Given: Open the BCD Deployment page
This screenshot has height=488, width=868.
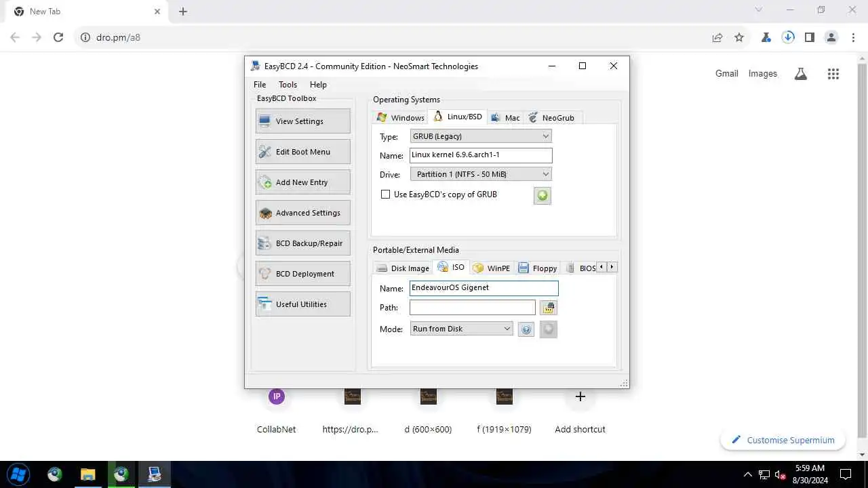Looking at the screenshot, I should pos(303,274).
